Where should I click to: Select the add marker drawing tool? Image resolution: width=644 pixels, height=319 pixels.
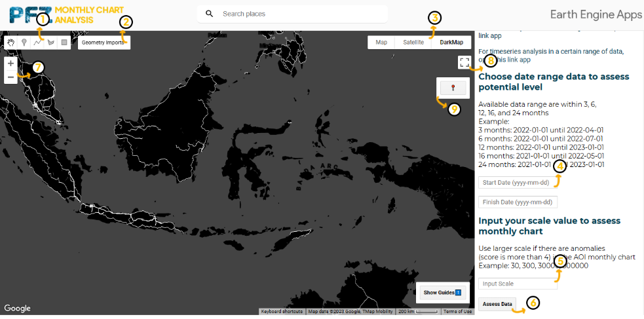(24, 43)
